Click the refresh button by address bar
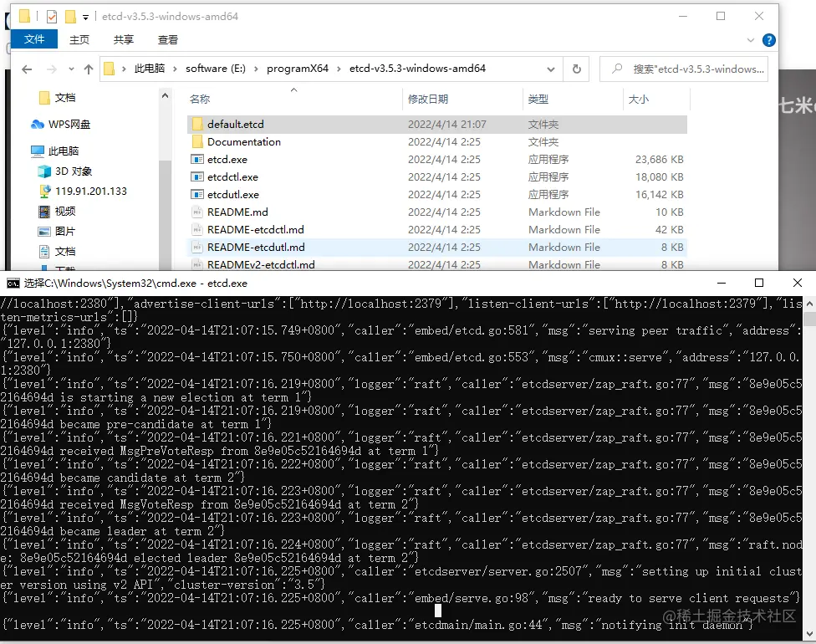Image resolution: width=816 pixels, height=644 pixels. 576,69
